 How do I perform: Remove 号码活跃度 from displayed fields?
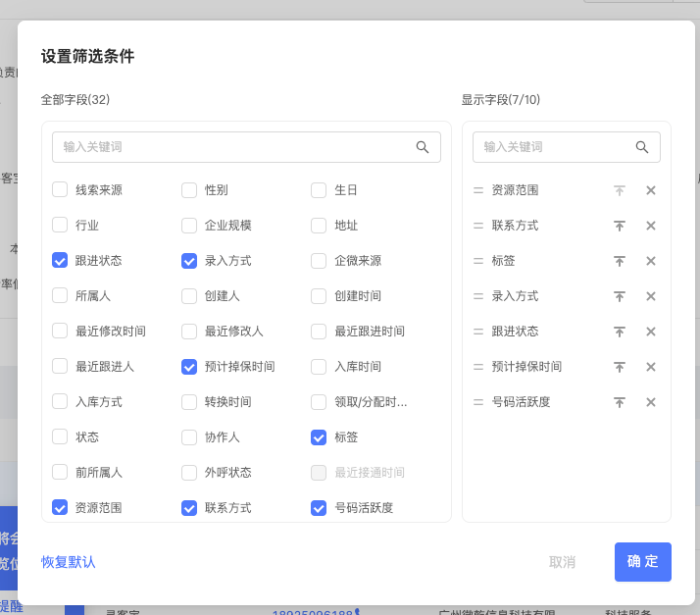click(651, 402)
